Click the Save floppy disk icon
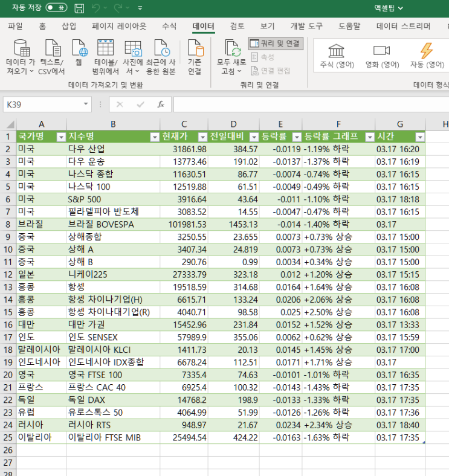449x476 pixels. (x=79, y=8)
